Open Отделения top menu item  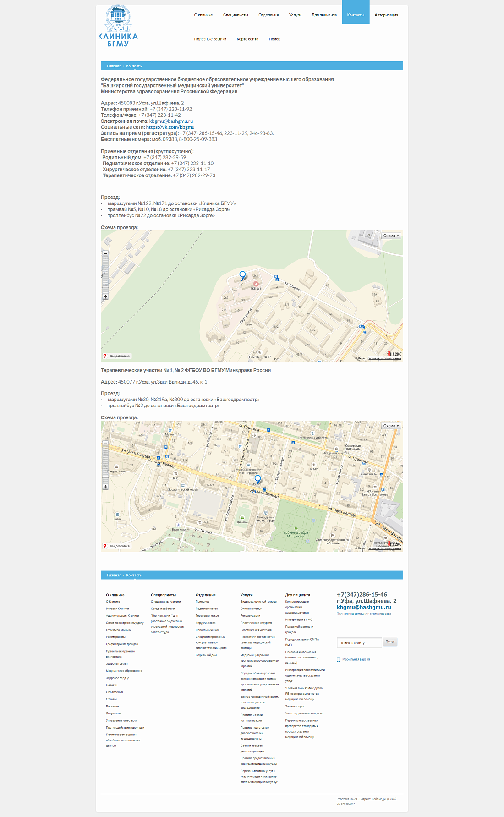click(x=268, y=15)
